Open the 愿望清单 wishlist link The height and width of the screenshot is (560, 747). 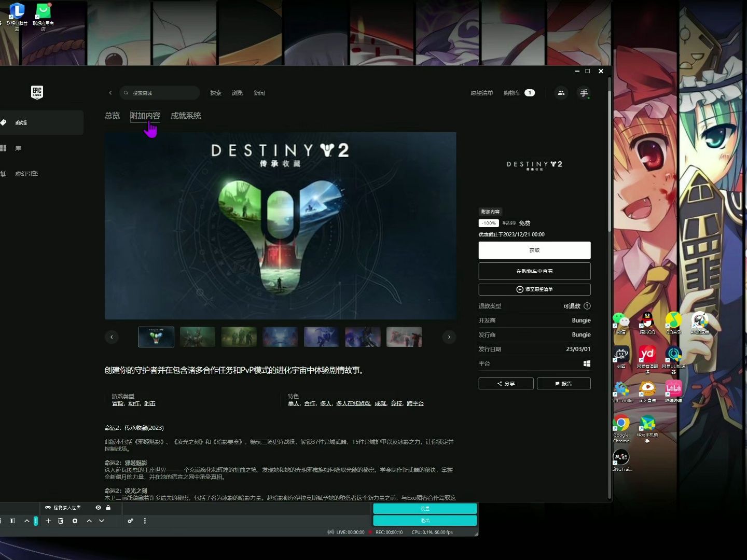click(481, 93)
